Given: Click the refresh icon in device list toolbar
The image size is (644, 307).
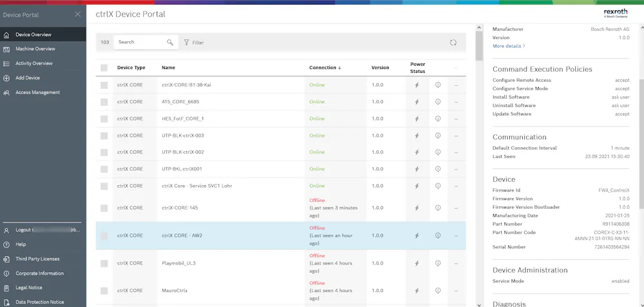Looking at the screenshot, I should pos(453,43).
